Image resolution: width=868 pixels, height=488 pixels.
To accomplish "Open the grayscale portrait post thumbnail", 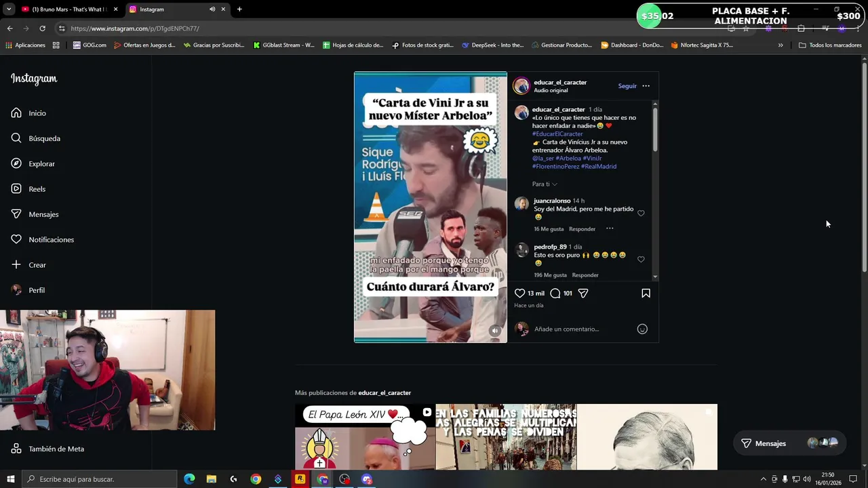I will pyautogui.click(x=647, y=437).
